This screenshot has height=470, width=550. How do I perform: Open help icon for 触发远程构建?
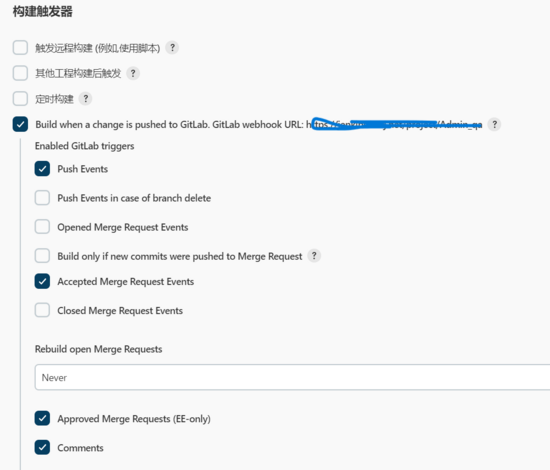[172, 47]
